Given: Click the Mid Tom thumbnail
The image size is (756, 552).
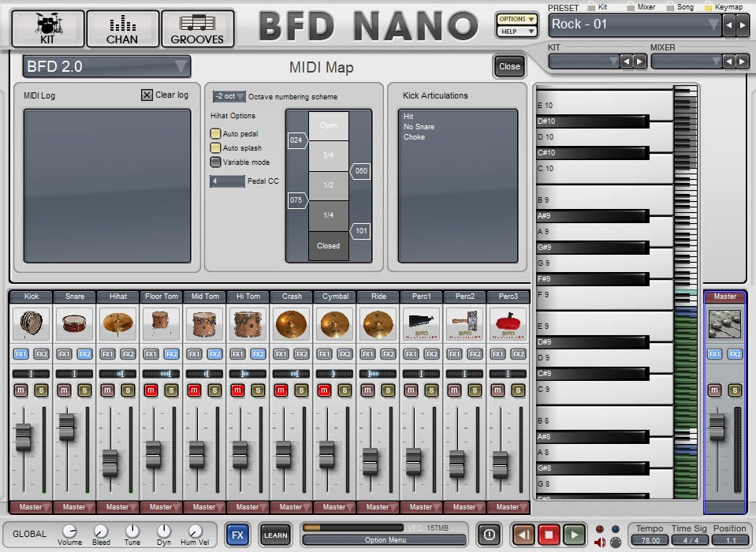Looking at the screenshot, I should 204,323.
